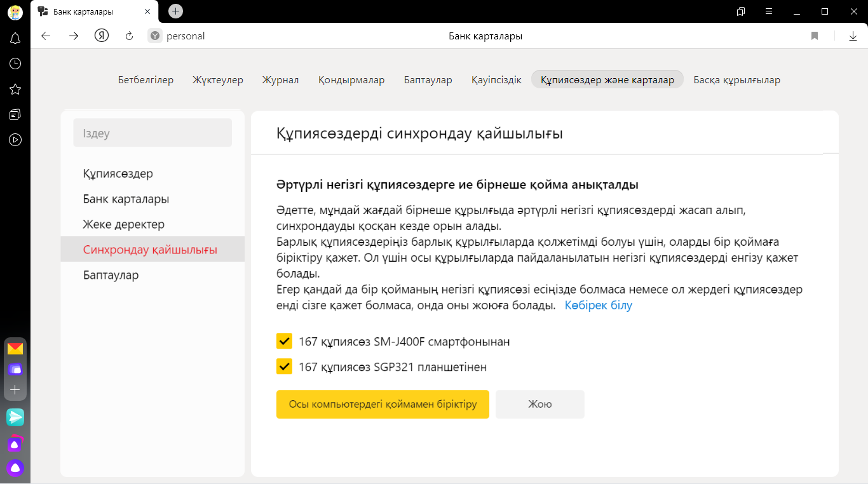Click the Жою button
Screen dimensions: 868x484
click(x=539, y=404)
